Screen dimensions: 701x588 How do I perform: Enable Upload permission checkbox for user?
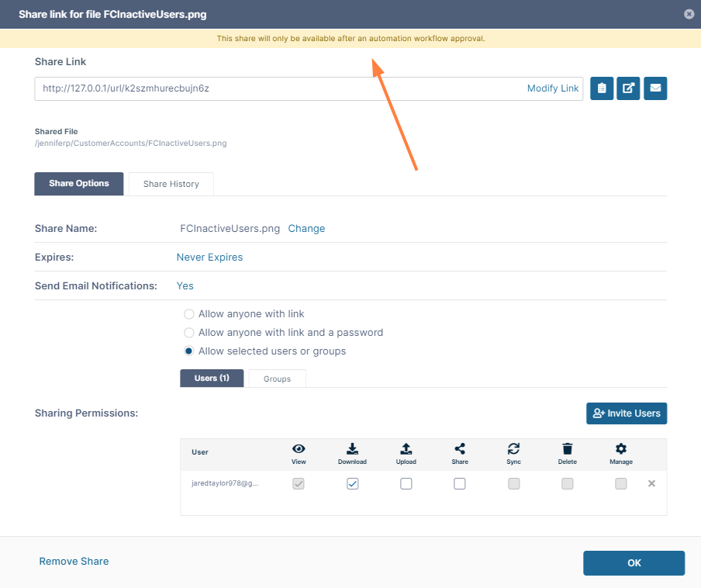406,483
